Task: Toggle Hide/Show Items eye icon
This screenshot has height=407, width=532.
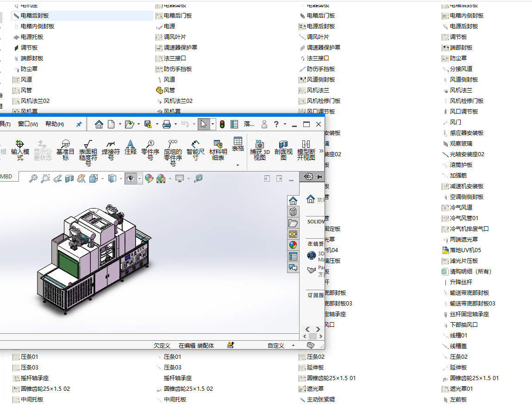Action: tap(131, 178)
